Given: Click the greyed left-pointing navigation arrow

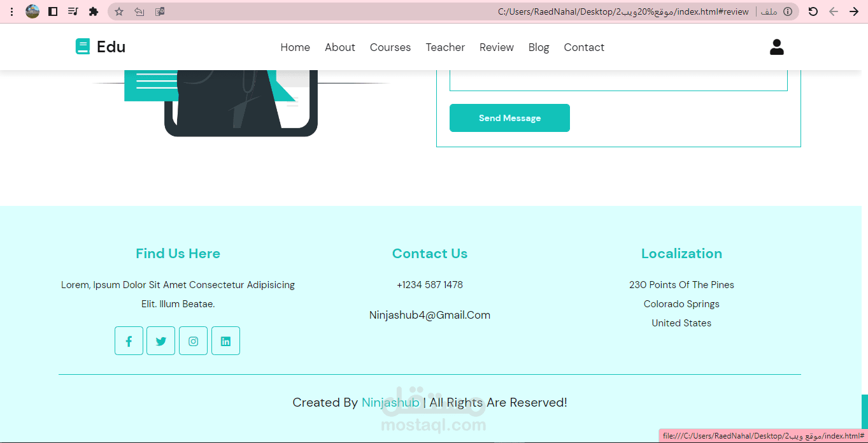Looking at the screenshot, I should click(x=834, y=11).
